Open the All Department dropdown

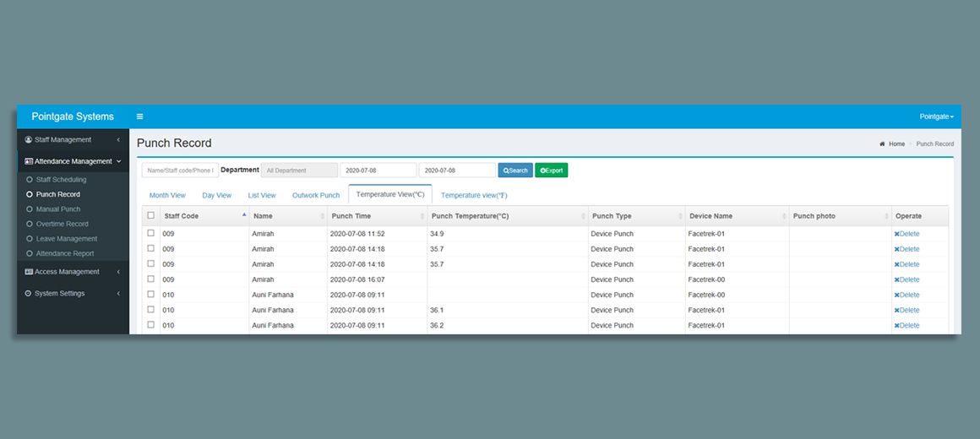[x=299, y=170]
